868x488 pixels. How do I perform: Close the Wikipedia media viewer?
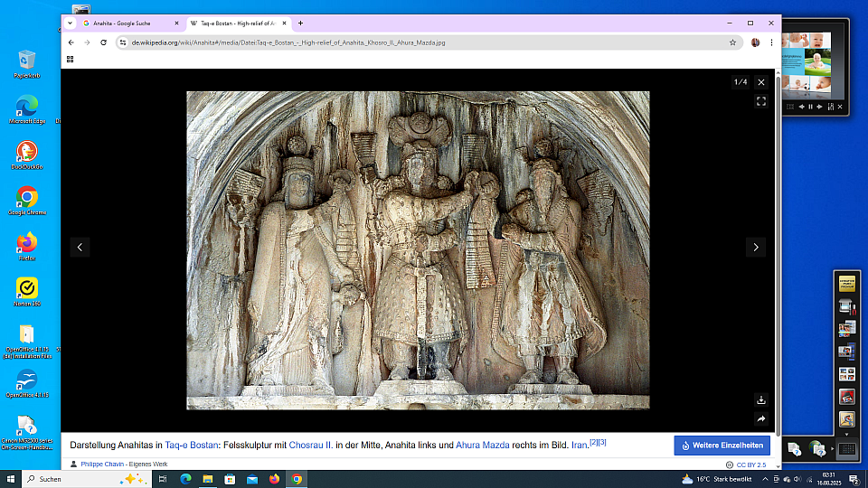(x=761, y=82)
